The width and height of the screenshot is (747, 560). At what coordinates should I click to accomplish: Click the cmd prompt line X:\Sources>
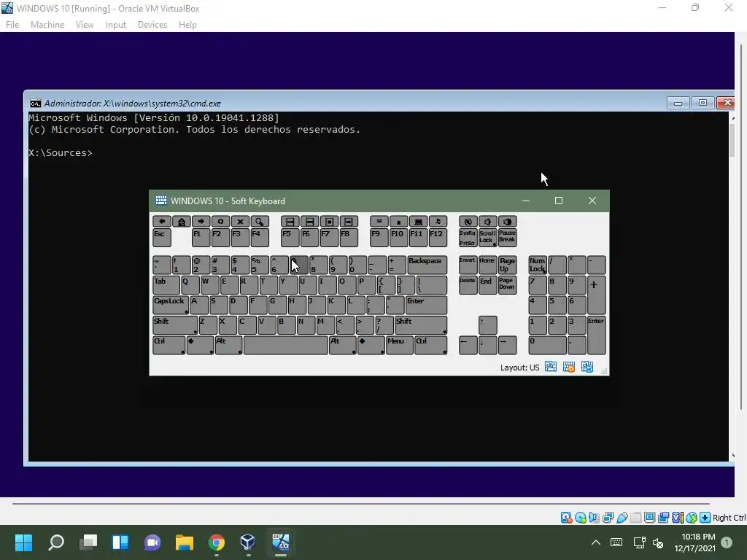61,153
